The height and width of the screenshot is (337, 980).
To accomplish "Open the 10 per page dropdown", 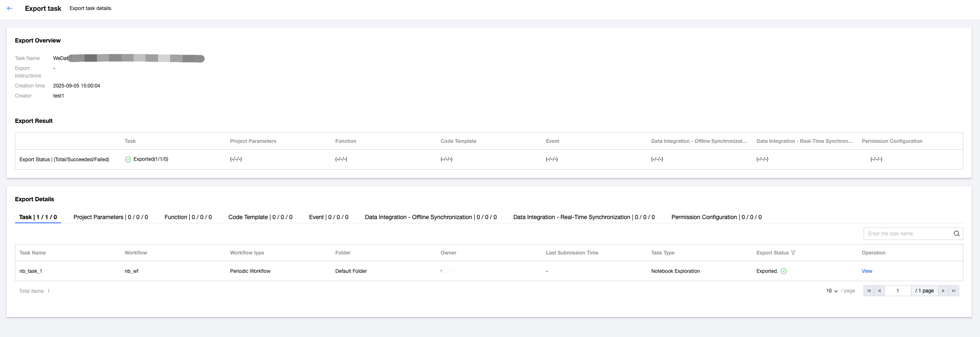I will pyautogui.click(x=832, y=291).
